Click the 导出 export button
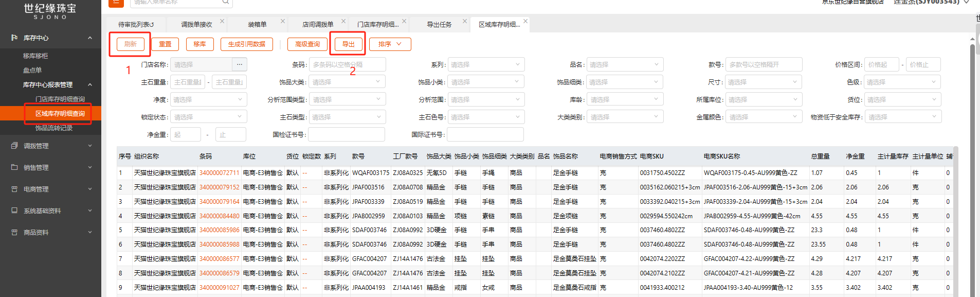980x297 pixels. tap(349, 44)
